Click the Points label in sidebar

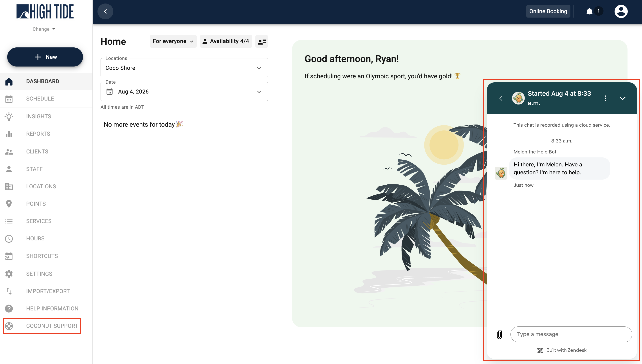point(36,204)
